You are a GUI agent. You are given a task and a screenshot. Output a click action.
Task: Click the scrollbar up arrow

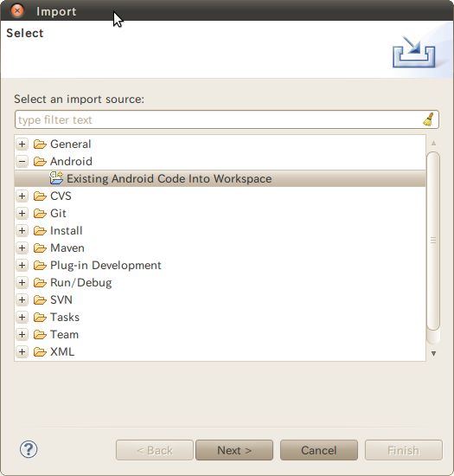(x=433, y=143)
